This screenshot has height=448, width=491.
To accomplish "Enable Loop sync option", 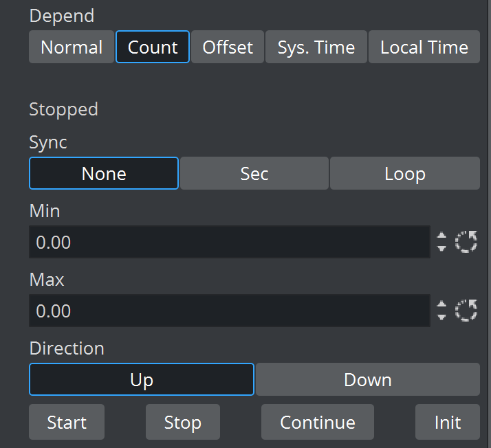I will tap(404, 174).
